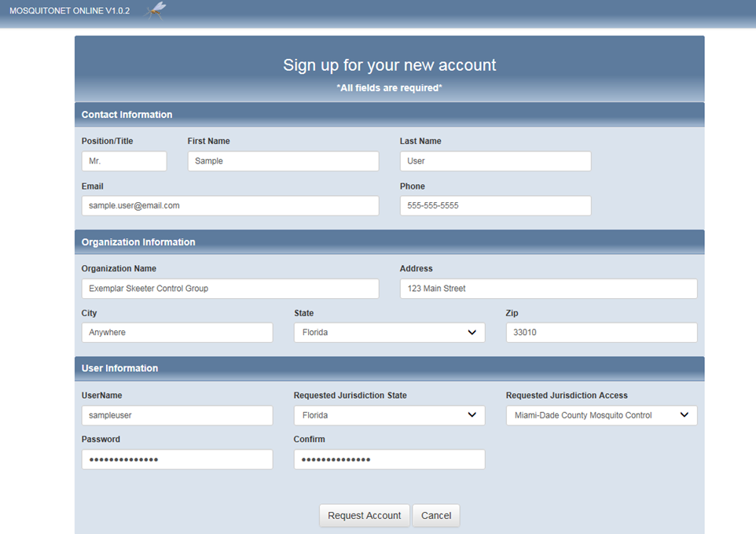
Task: Click the Position/Title input field
Action: pos(124,161)
